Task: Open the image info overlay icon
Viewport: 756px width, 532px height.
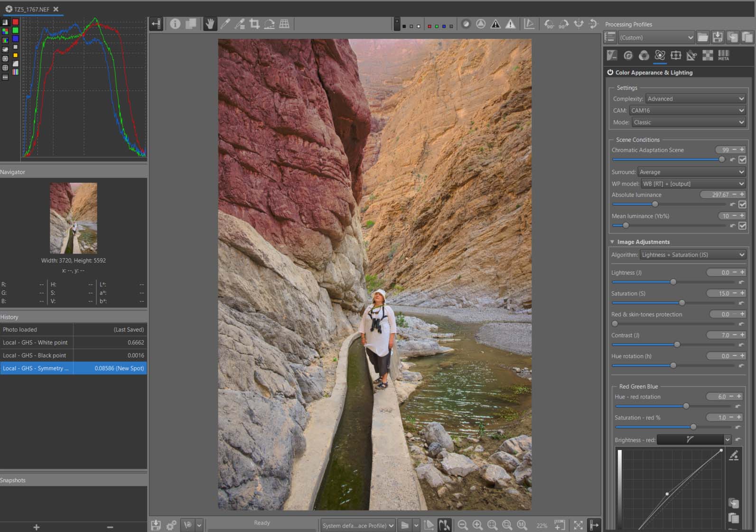Action: (175, 24)
